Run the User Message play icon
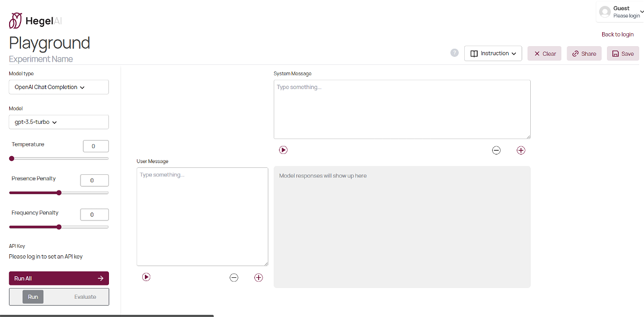This screenshot has width=644, height=317. click(x=147, y=277)
